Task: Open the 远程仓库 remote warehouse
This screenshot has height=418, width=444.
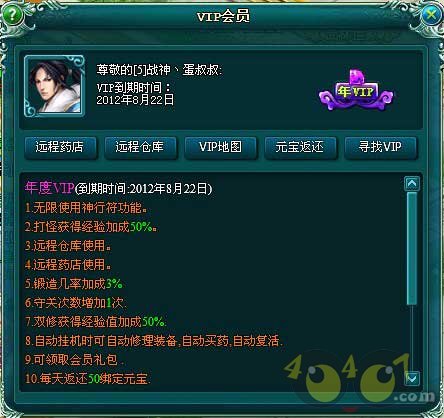Action: click(140, 147)
